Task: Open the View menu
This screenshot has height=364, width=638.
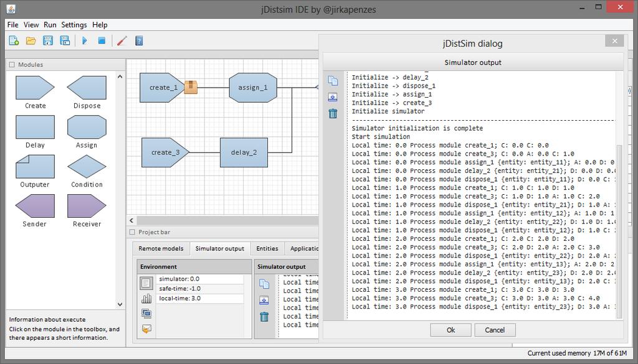Action: pos(31,25)
